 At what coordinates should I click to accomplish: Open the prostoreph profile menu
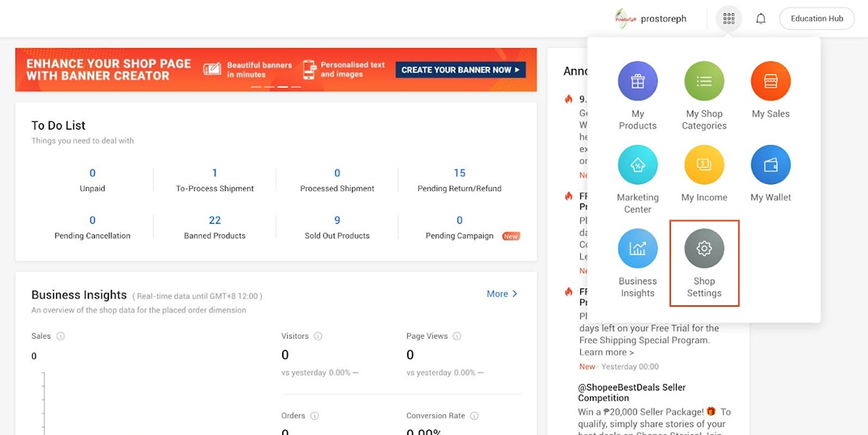click(652, 18)
